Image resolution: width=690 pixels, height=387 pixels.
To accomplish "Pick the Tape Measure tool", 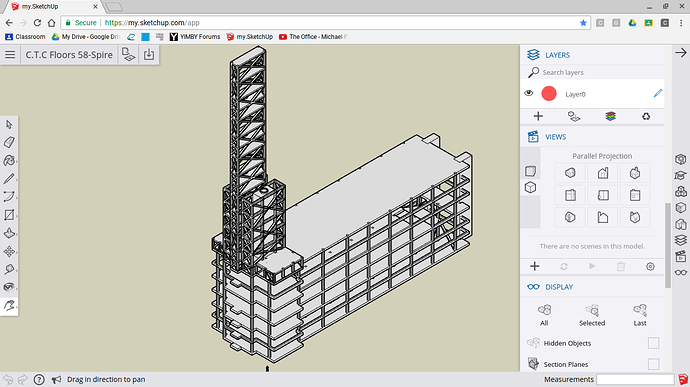I will 9,269.
